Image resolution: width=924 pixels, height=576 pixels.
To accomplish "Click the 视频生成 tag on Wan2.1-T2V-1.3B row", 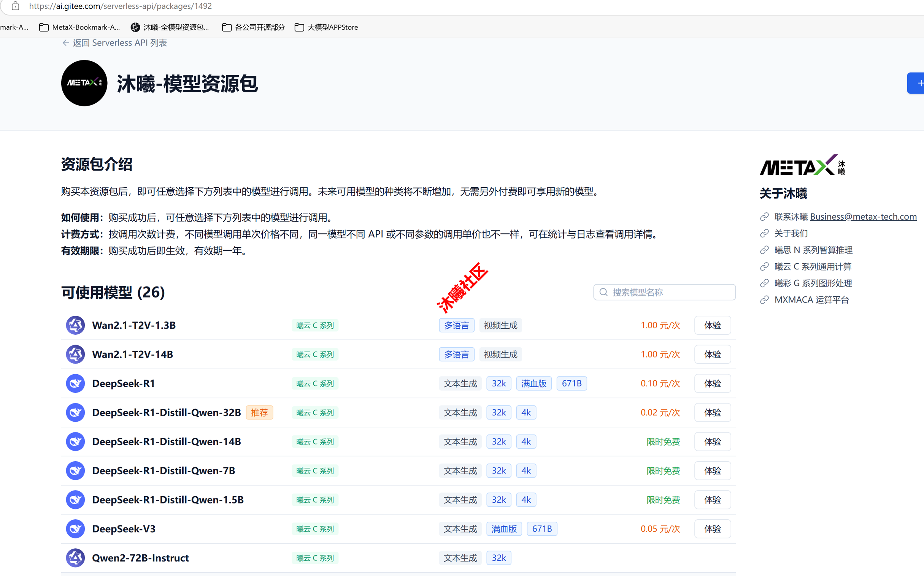I will [x=500, y=325].
